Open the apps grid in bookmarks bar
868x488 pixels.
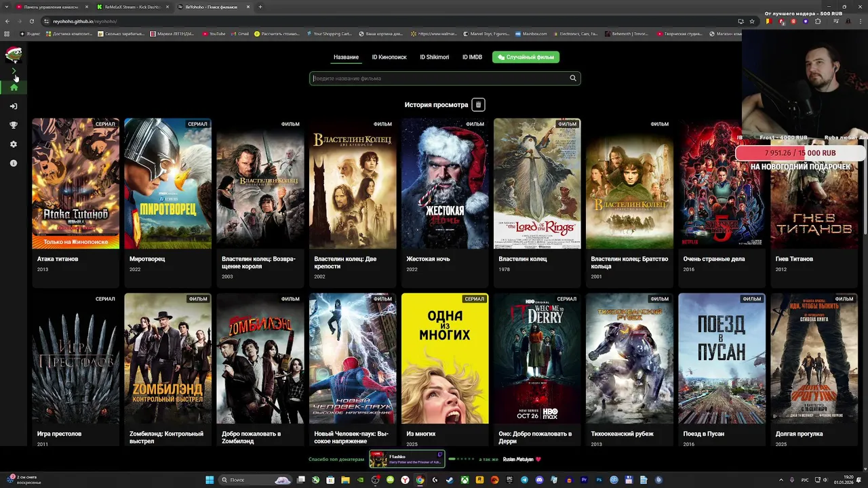pyautogui.click(x=7, y=33)
